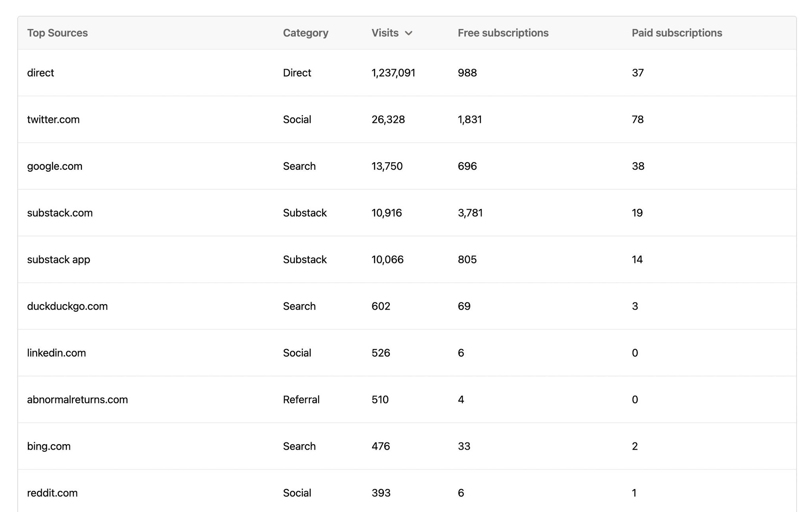Select the 'duckduckgo.com' source name

(67, 306)
